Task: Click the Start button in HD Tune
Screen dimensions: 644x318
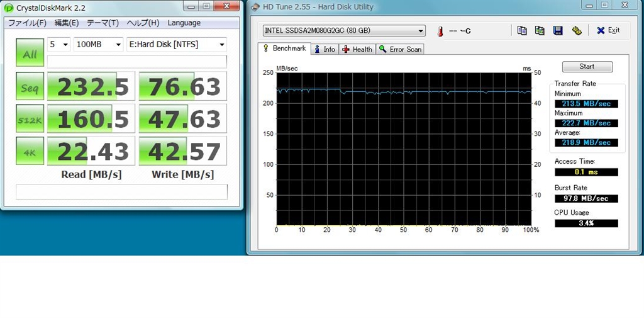Action: point(587,67)
